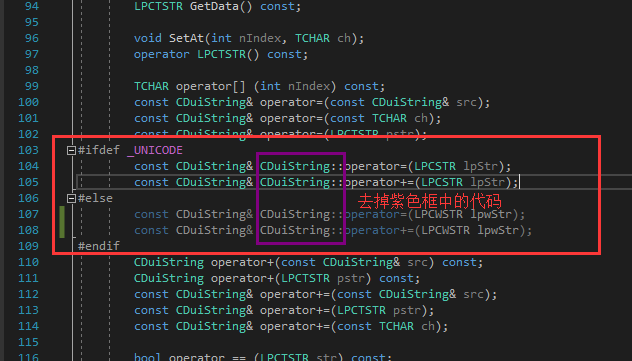The height and width of the screenshot is (361, 632).
Task: Select line number 103 in the gutter
Action: tap(28, 150)
